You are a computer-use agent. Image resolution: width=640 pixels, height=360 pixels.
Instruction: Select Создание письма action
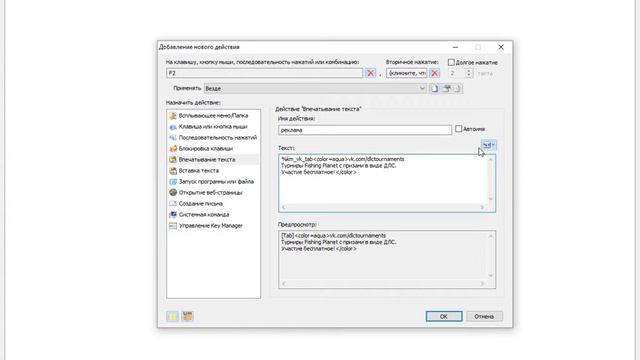(213, 204)
